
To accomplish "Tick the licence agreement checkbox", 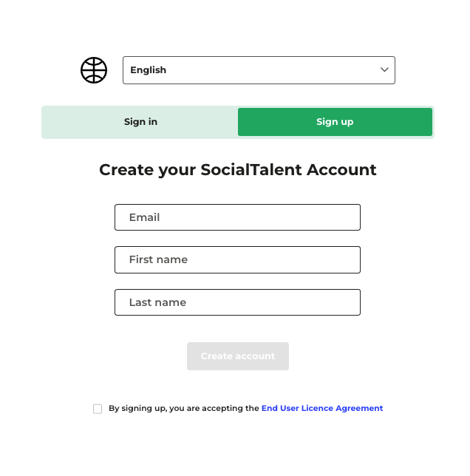I will click(x=98, y=409).
